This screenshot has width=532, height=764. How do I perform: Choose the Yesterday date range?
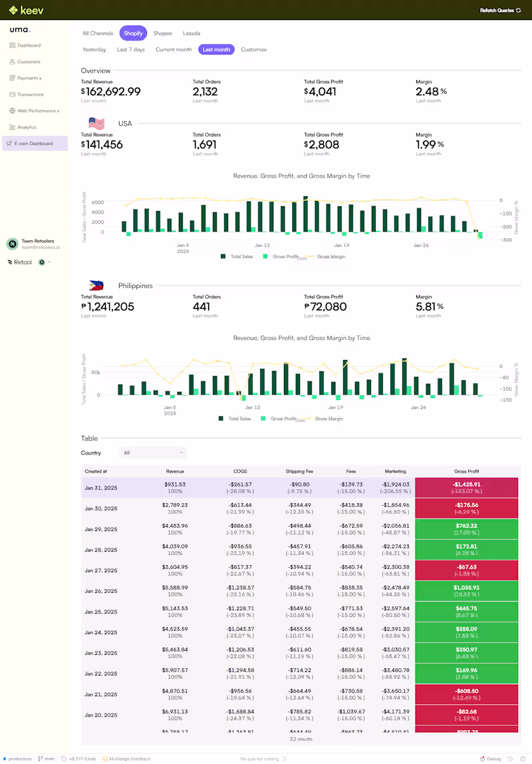[x=94, y=50]
